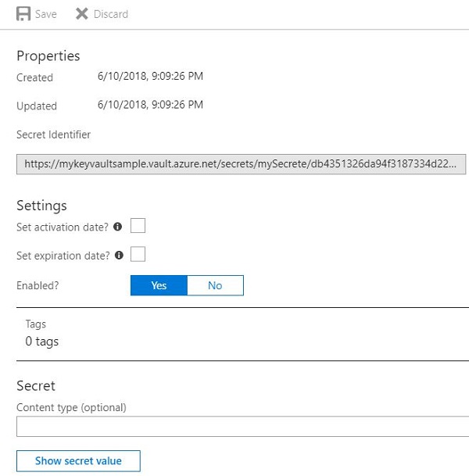This screenshot has height=476, width=469.
Task: Click the Enabled? label text
Action: tap(38, 285)
